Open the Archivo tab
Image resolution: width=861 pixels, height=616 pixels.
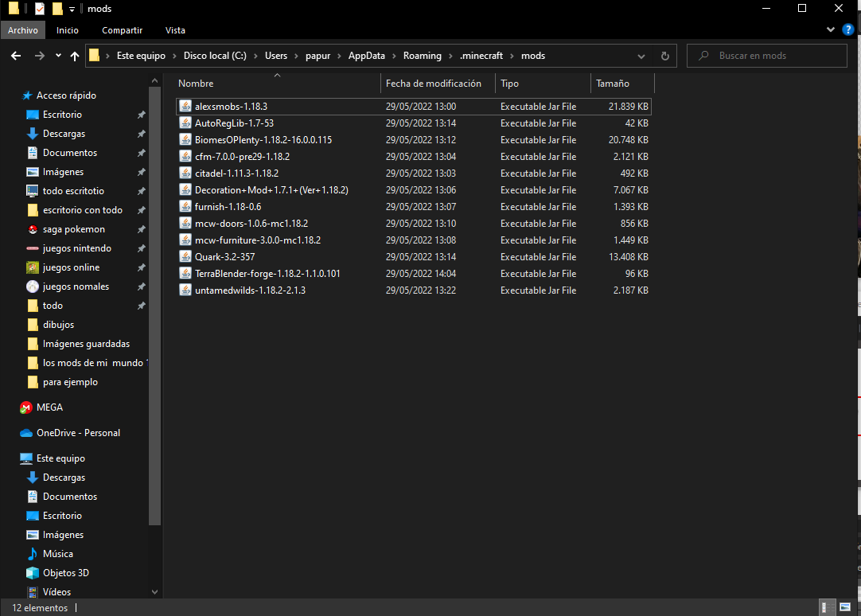23,30
